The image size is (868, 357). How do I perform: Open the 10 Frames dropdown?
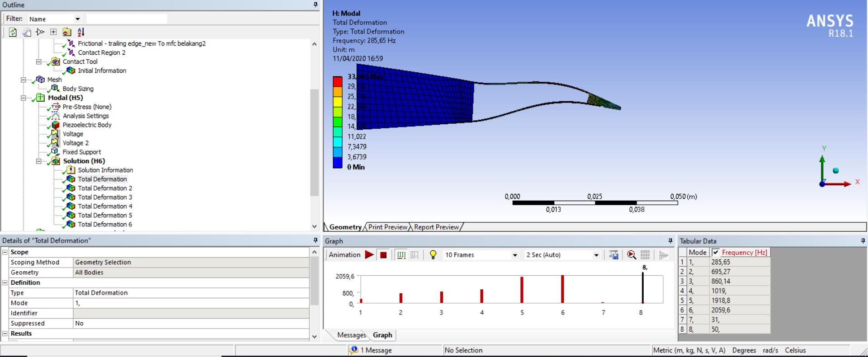pos(514,255)
